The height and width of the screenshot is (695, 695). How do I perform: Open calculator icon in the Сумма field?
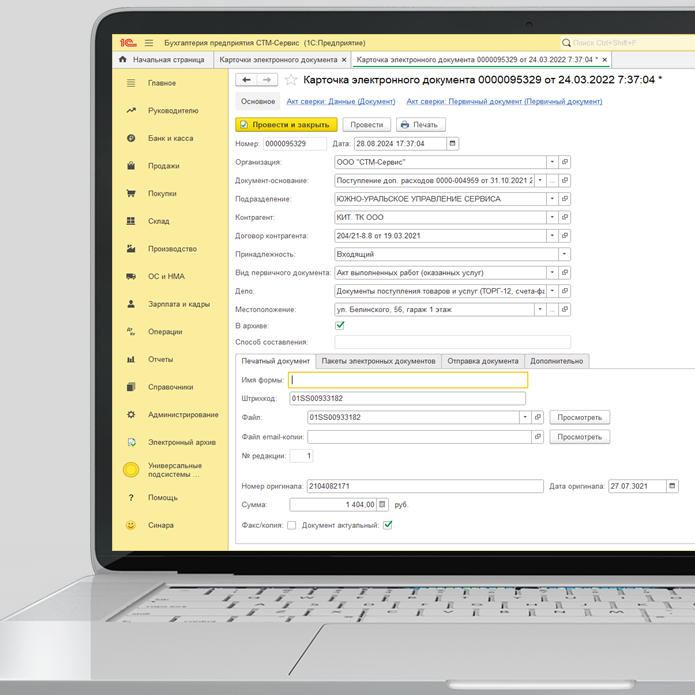(382, 505)
